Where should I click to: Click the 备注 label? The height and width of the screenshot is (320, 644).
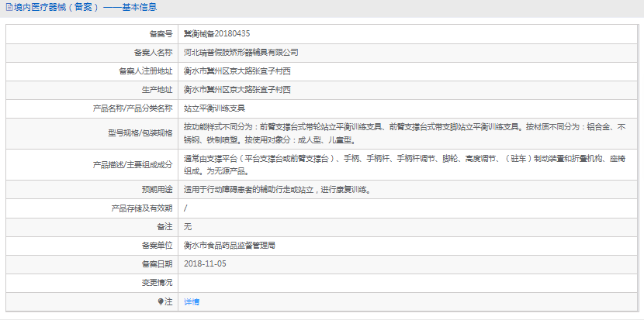tap(165, 227)
